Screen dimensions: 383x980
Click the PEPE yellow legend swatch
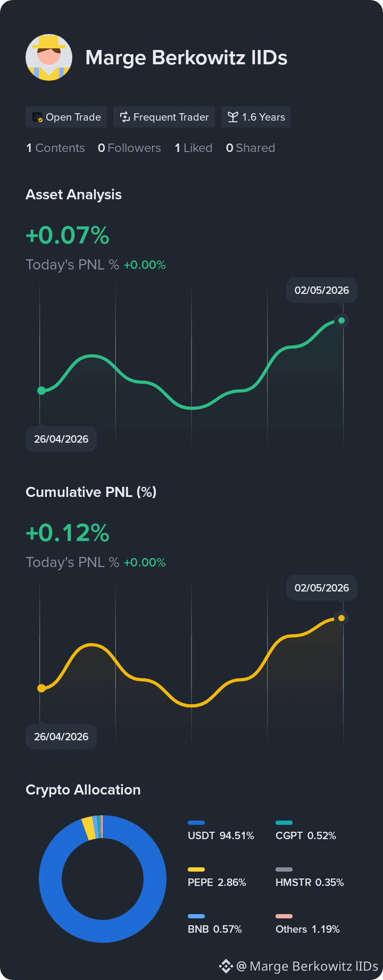coord(196,869)
